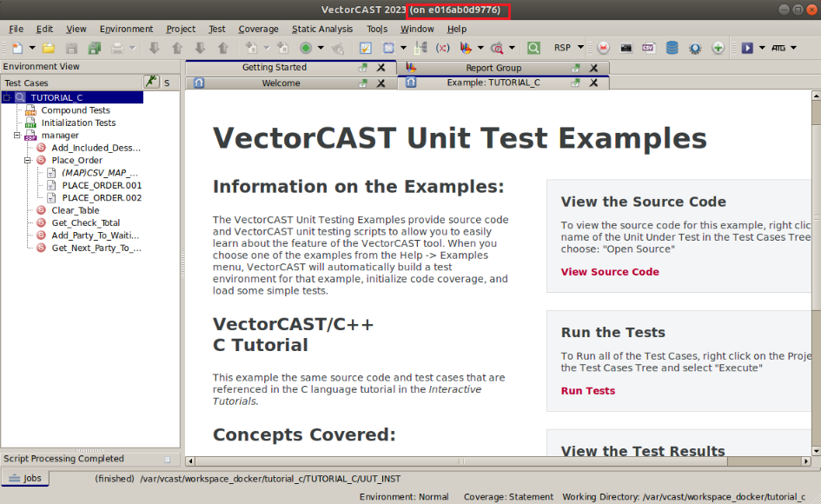This screenshot has width=821, height=504.
Task: Open the Tools menu
Action: (377, 29)
